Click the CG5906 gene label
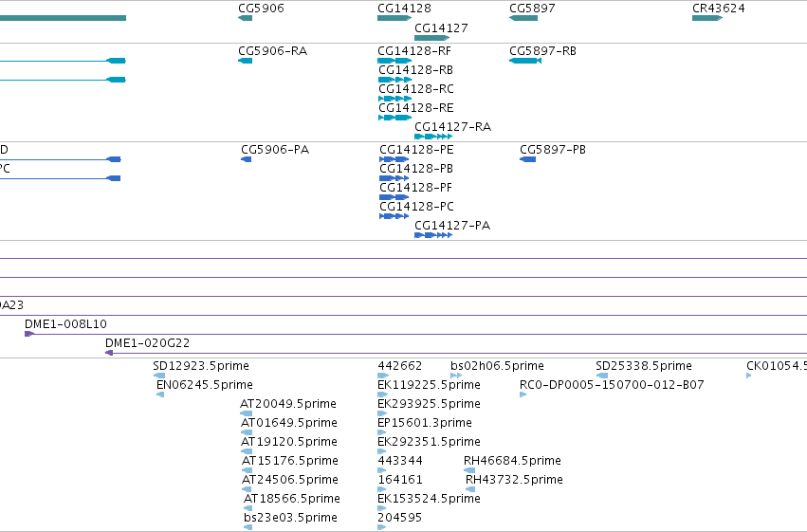 click(x=261, y=9)
